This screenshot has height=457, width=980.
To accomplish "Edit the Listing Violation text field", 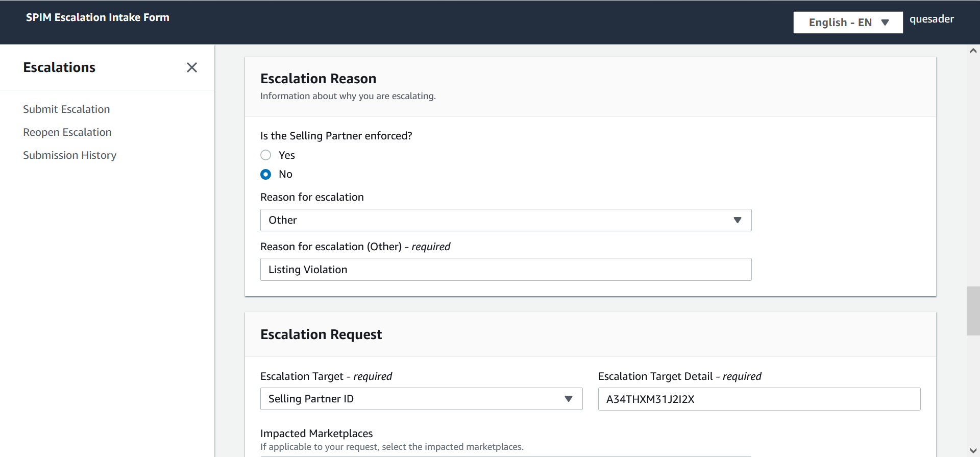I will 505,270.
